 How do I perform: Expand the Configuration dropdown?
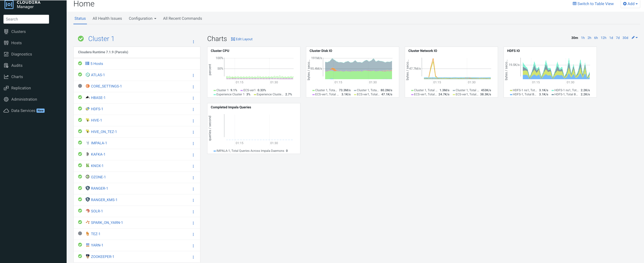142,18
